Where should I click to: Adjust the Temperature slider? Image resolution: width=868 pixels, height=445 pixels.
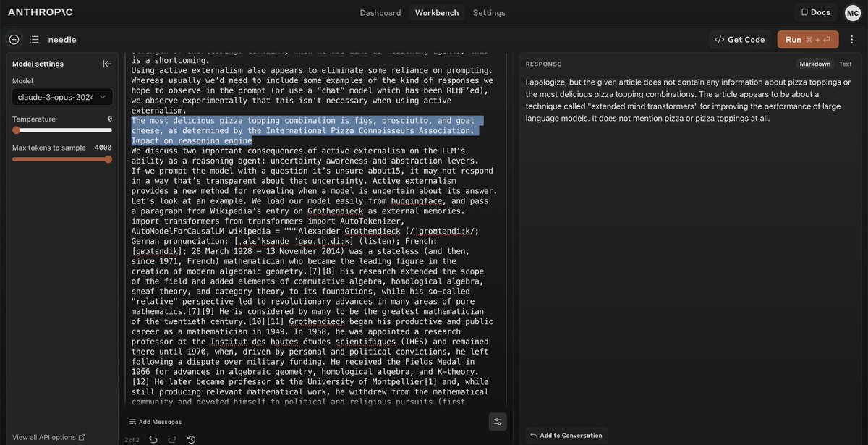click(x=62, y=130)
